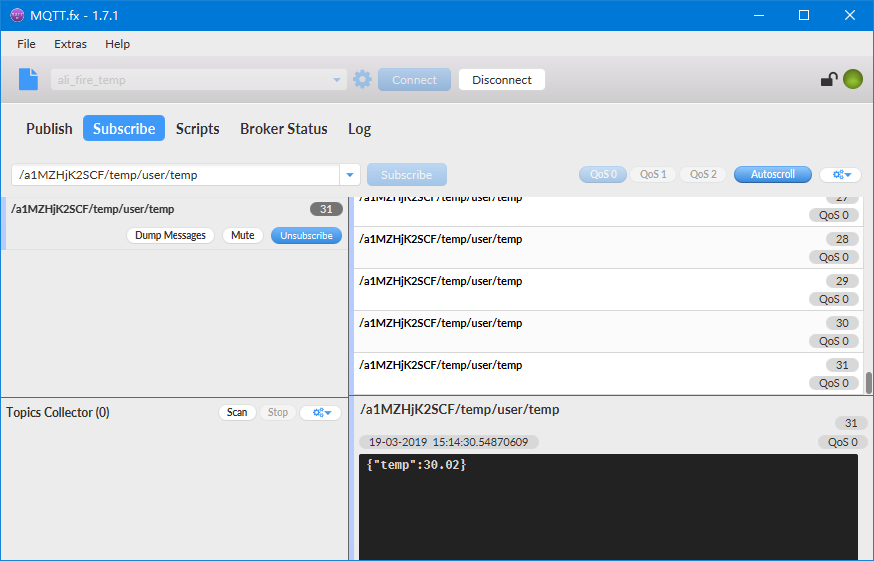Switch to the Publish tab
This screenshot has height=561, width=874.
pos(49,128)
